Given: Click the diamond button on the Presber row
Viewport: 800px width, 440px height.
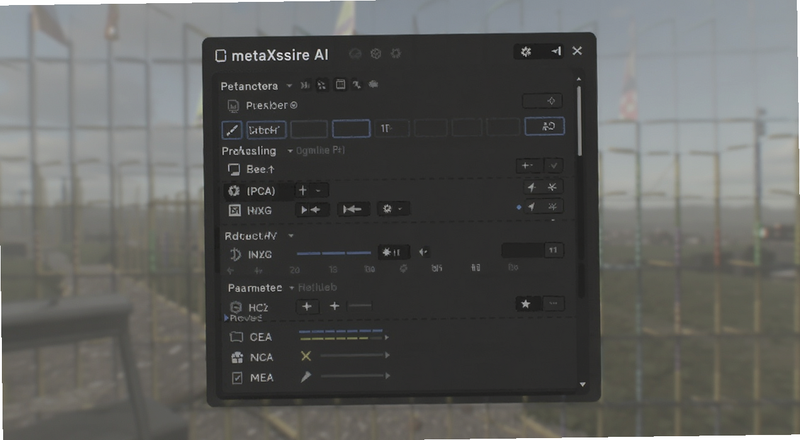Looking at the screenshot, I should (542, 101).
